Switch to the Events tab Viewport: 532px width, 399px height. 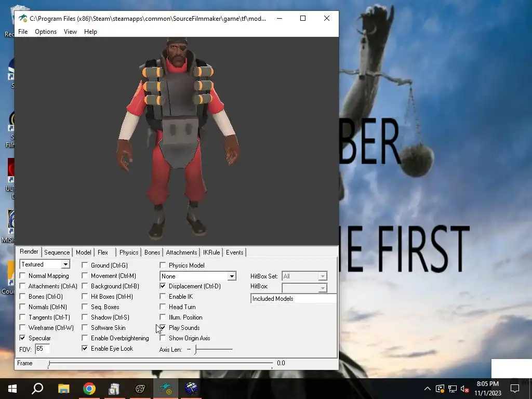[234, 252]
